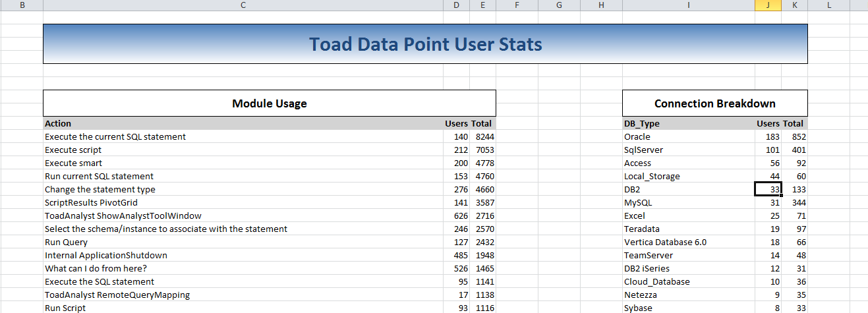Viewport: 868px width, 313px height.
Task: Select the Netezza cell
Action: pyautogui.click(x=688, y=295)
